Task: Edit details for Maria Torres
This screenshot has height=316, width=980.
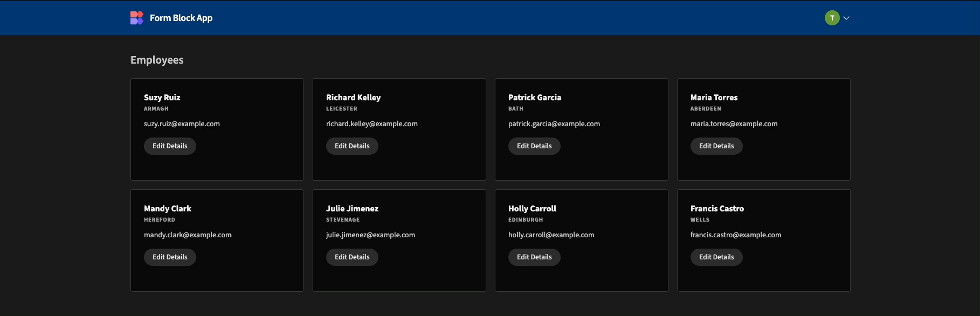Action: [x=716, y=146]
